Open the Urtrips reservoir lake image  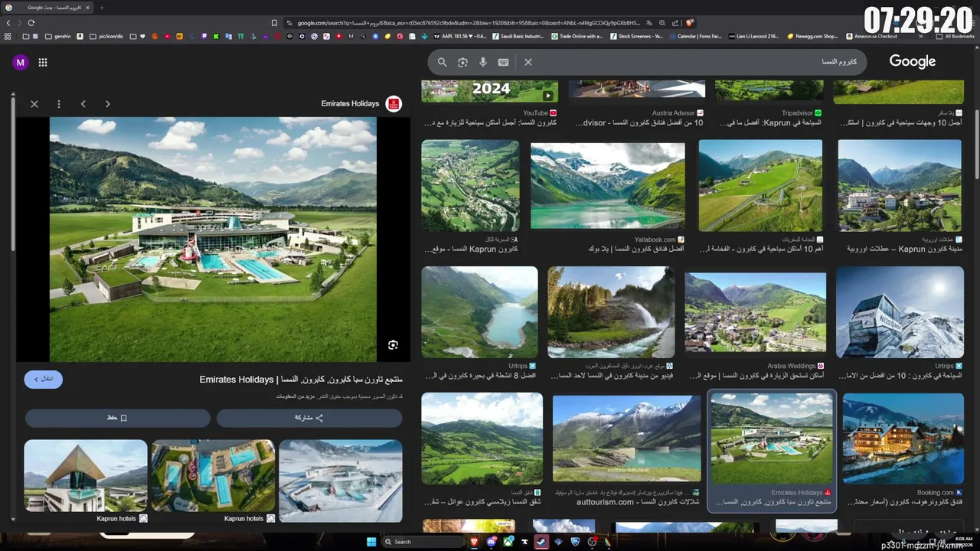coord(479,312)
